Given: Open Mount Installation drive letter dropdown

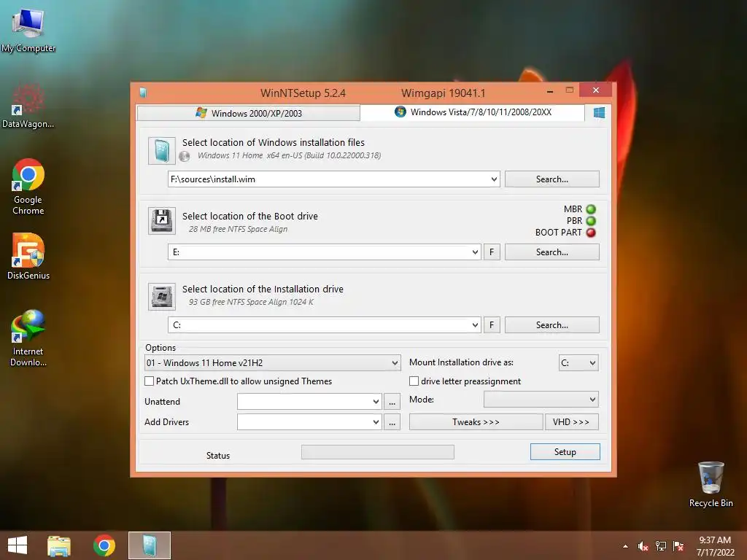Looking at the screenshot, I should (578, 363).
